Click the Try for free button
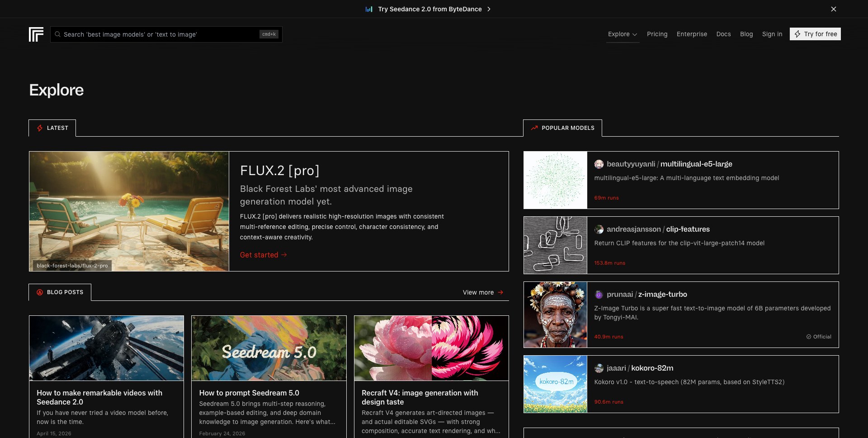 click(815, 34)
